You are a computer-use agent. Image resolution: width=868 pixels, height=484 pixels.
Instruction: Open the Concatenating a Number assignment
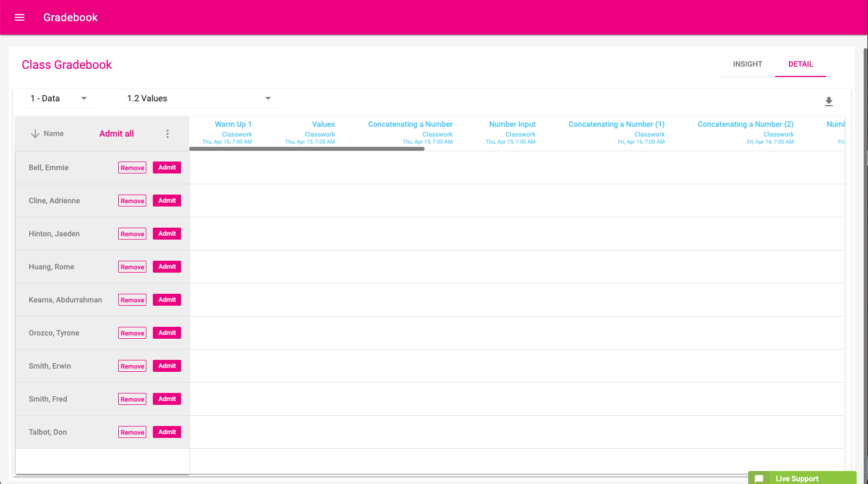pyautogui.click(x=410, y=124)
